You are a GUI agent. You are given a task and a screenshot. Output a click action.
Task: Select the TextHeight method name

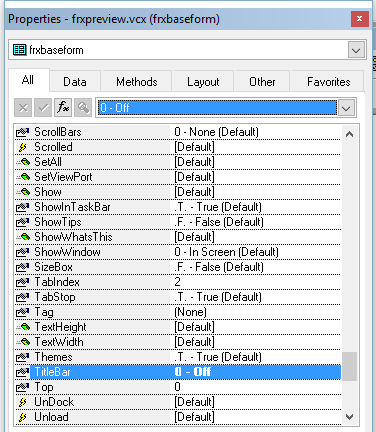[x=60, y=327]
